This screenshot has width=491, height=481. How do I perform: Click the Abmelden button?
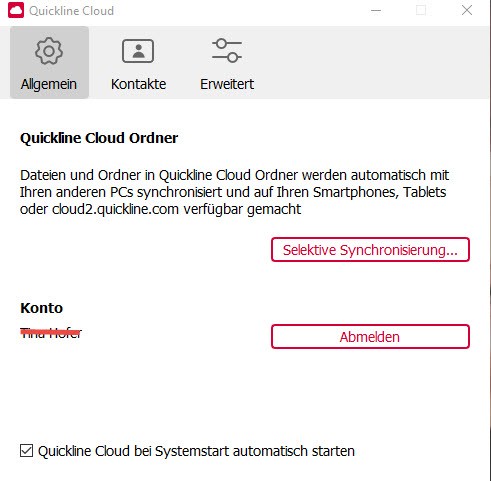click(x=370, y=337)
